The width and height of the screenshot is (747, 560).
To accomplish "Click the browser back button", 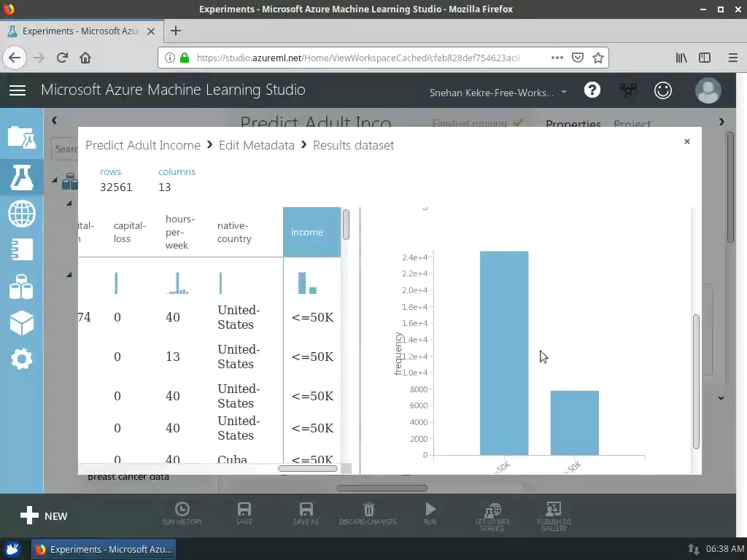I will point(15,58).
